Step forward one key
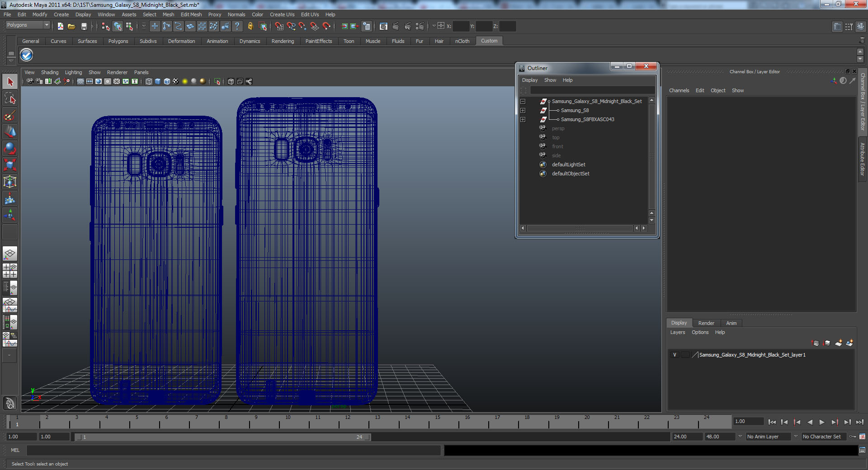Image resolution: width=868 pixels, height=470 pixels. point(835,422)
